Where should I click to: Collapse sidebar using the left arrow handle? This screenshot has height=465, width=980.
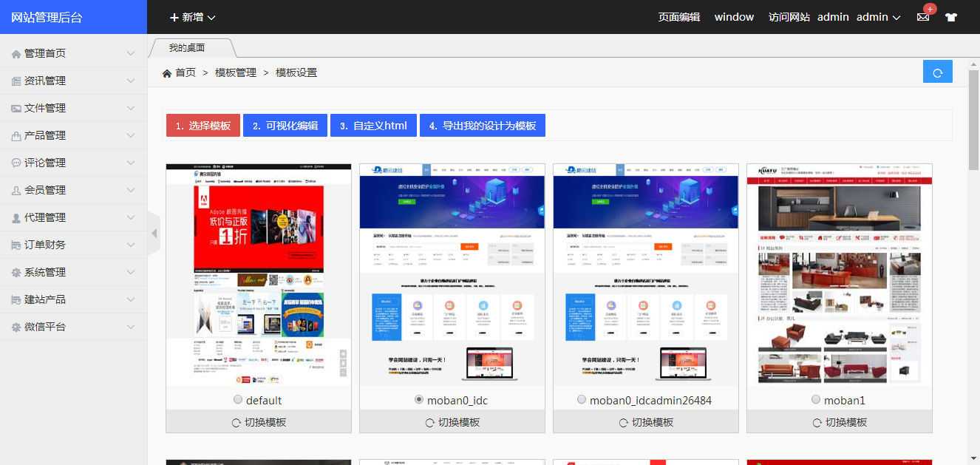click(154, 233)
